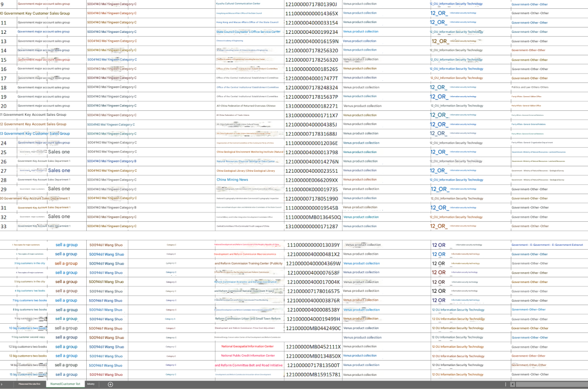Select the All-China Federation of Returned Overseas Chinese cell
Image resolution: width=588 pixels, height=389 pixels.
[x=246, y=106]
